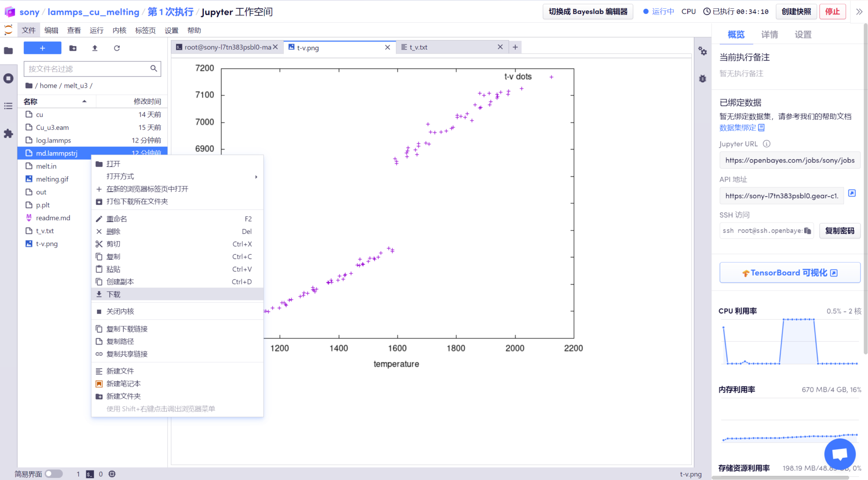The height and width of the screenshot is (480, 868).
Task: Open the table of contents sidebar
Action: [8, 106]
